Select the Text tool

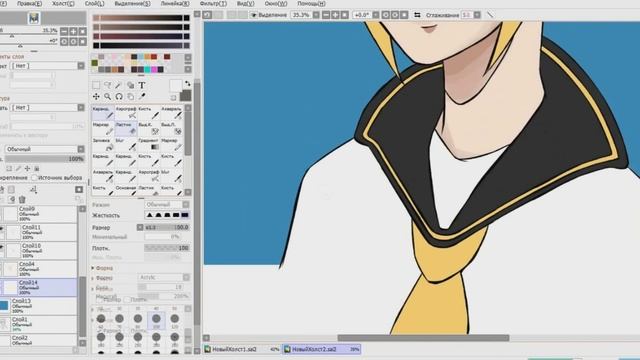click(142, 85)
